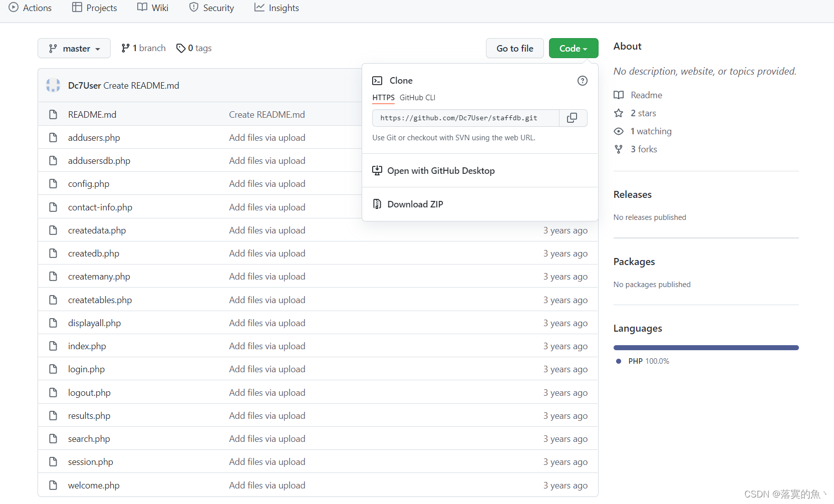Click the branch icon beside 1 branch
834x504 pixels.
125,48
